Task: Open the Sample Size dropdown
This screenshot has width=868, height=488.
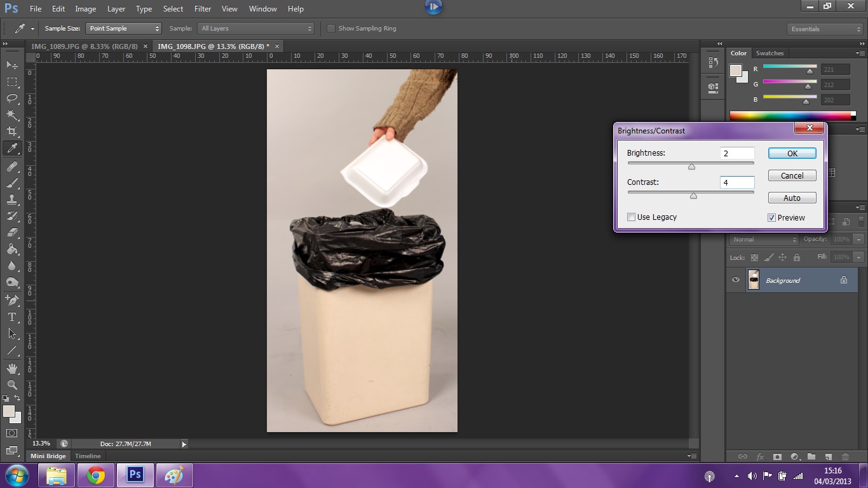Action: coord(124,29)
